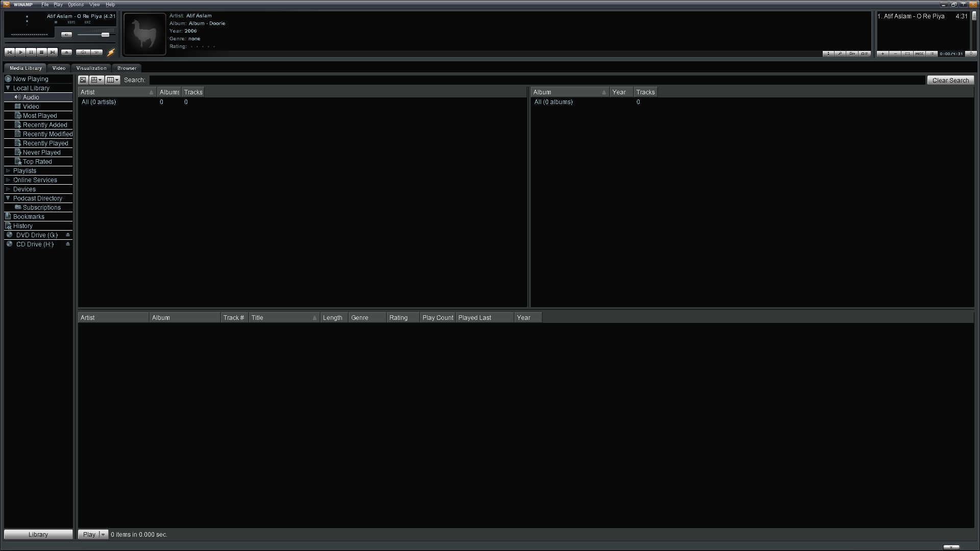Expand the Online Services node

(x=8, y=180)
